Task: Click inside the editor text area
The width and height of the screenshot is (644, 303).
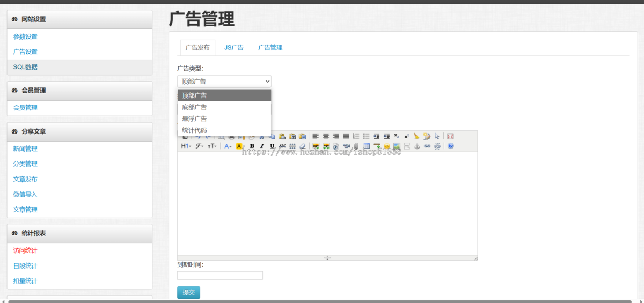Action: pyautogui.click(x=327, y=204)
